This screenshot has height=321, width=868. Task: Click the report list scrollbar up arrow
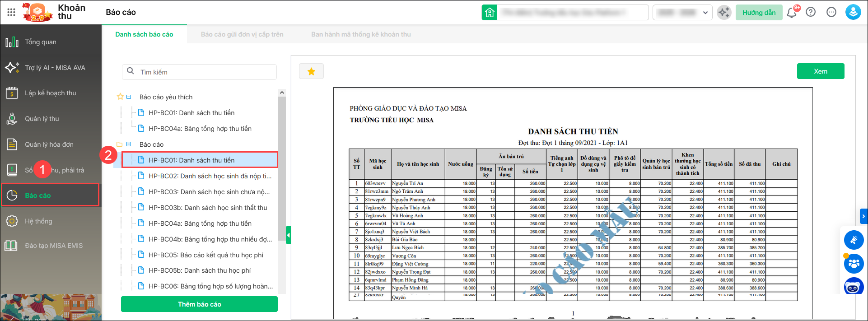(x=282, y=93)
